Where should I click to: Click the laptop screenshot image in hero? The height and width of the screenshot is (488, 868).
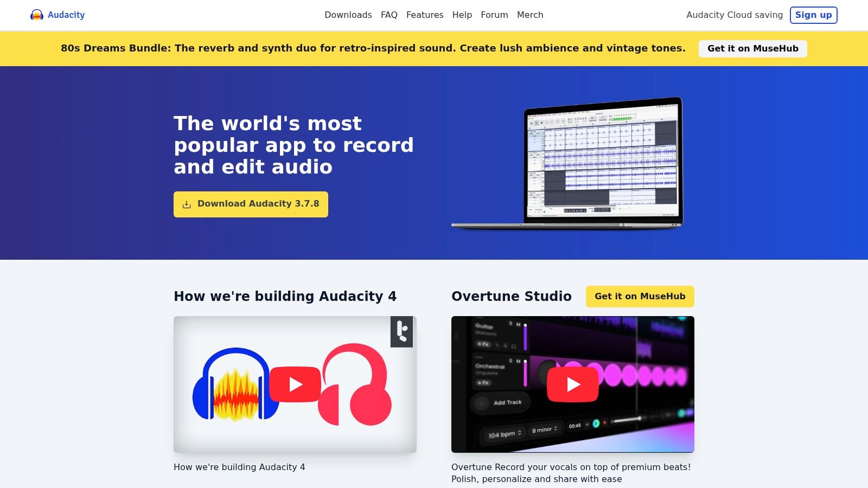(x=567, y=163)
